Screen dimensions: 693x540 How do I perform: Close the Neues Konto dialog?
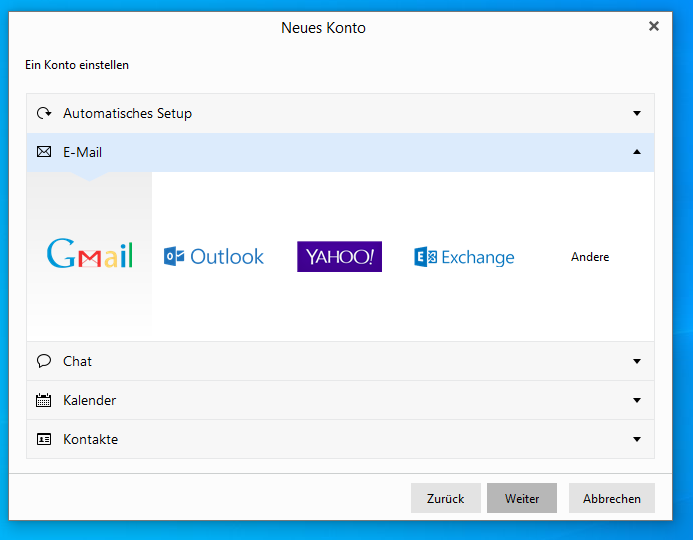point(654,26)
